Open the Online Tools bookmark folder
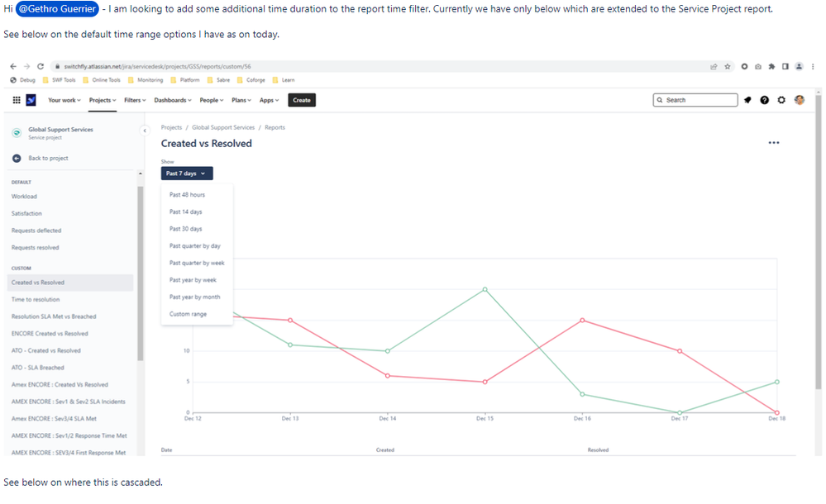The height and width of the screenshot is (504, 826). (102, 80)
